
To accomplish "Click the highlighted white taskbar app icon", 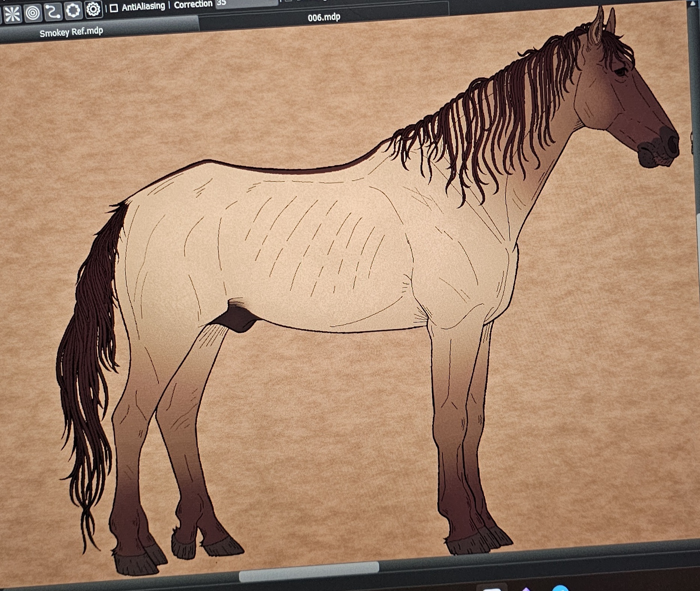I will (x=492, y=589).
